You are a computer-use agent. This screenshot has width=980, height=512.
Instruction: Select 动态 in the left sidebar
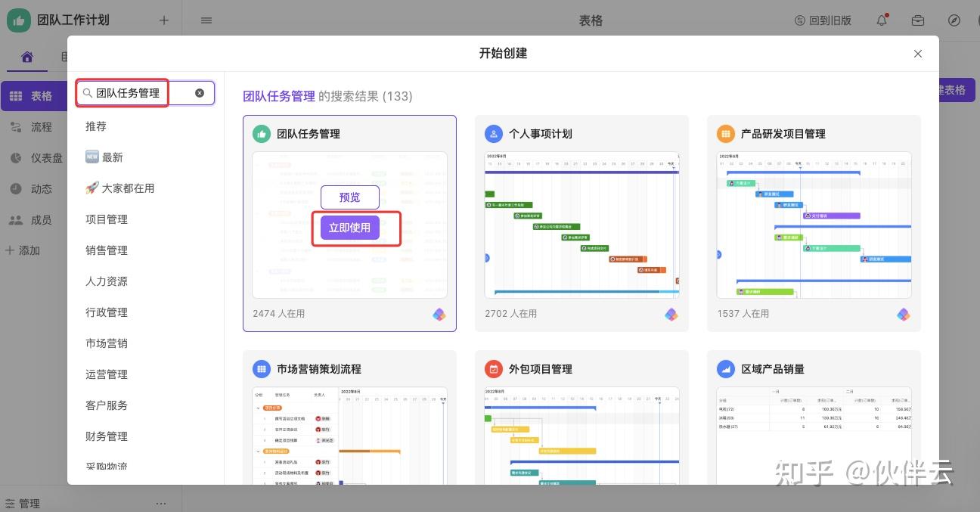[x=32, y=189]
